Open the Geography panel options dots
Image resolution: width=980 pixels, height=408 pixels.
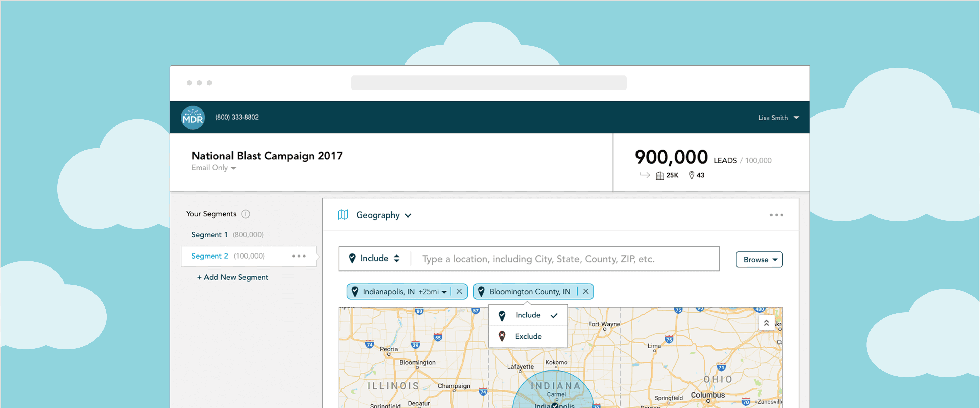pyautogui.click(x=776, y=215)
